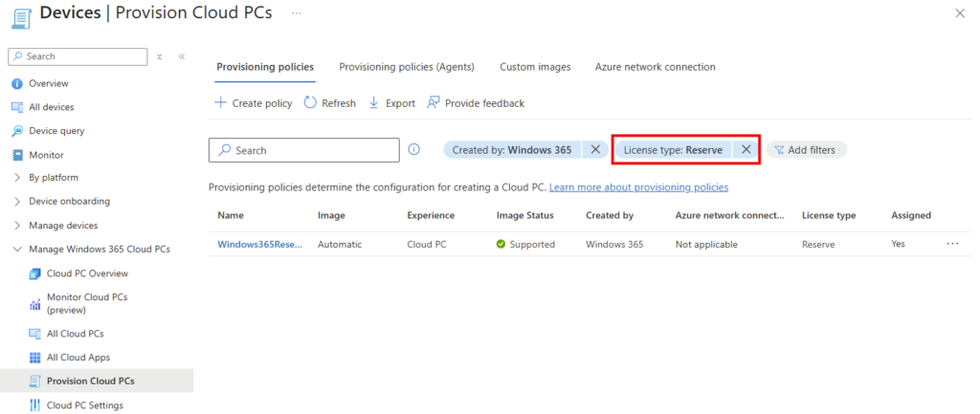
Task: Clear the sidebar search with the x icon
Action: click(160, 56)
